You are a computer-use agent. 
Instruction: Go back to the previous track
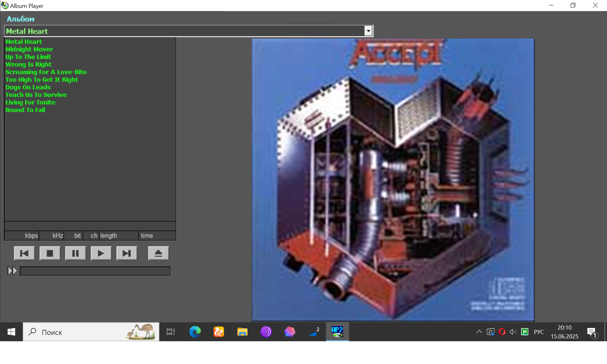pos(24,253)
